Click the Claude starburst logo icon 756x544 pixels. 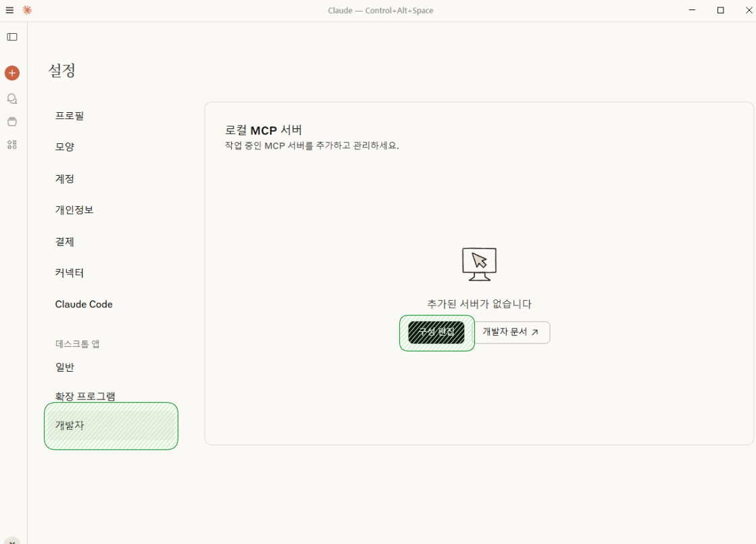[28, 10]
